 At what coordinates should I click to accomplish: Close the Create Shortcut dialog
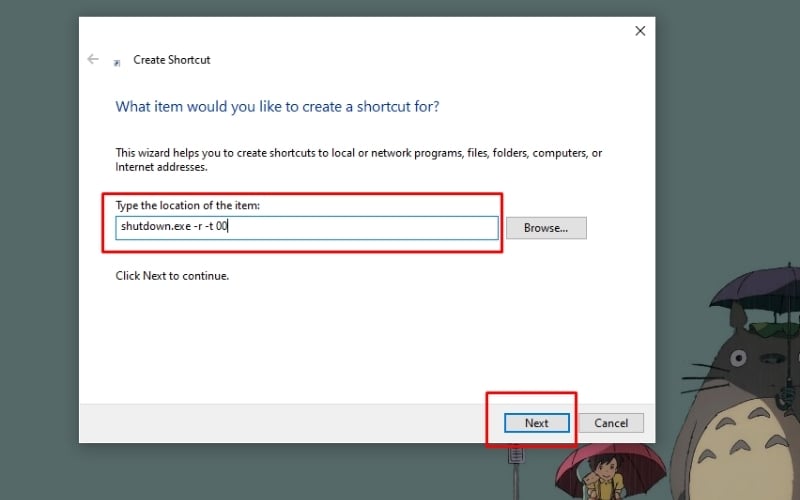point(640,31)
